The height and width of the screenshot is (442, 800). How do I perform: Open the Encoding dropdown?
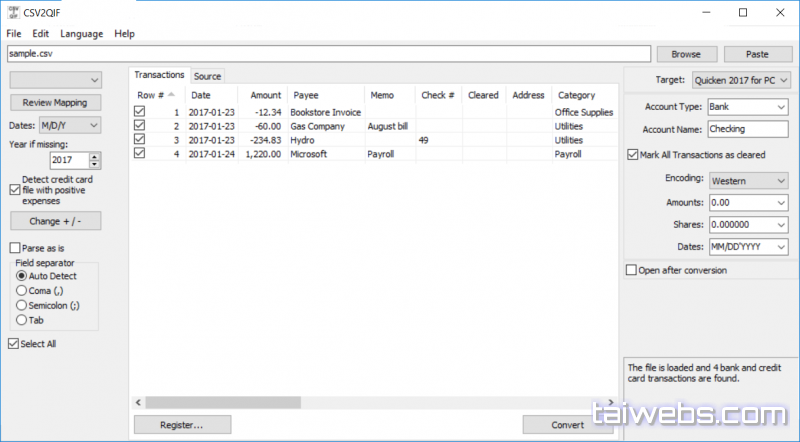pyautogui.click(x=747, y=181)
